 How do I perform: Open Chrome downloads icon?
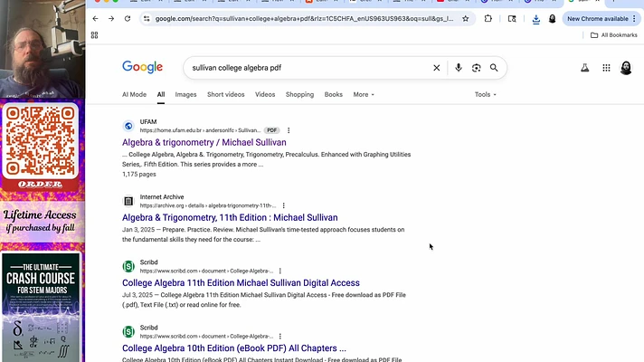(x=536, y=19)
